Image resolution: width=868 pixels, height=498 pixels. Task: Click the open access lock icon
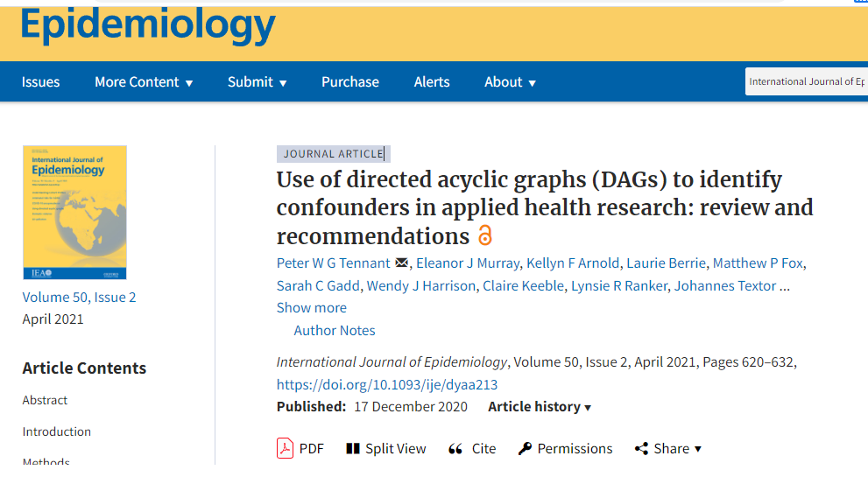pos(485,235)
